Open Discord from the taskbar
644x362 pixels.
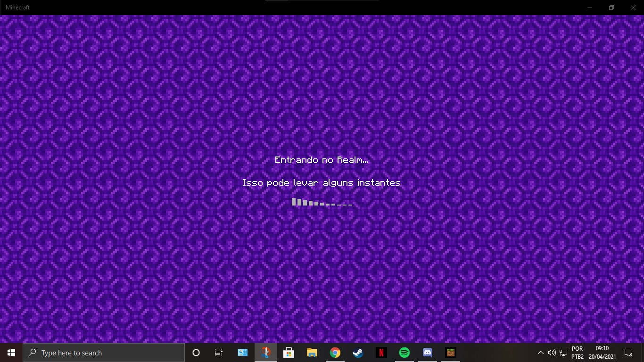(428, 353)
